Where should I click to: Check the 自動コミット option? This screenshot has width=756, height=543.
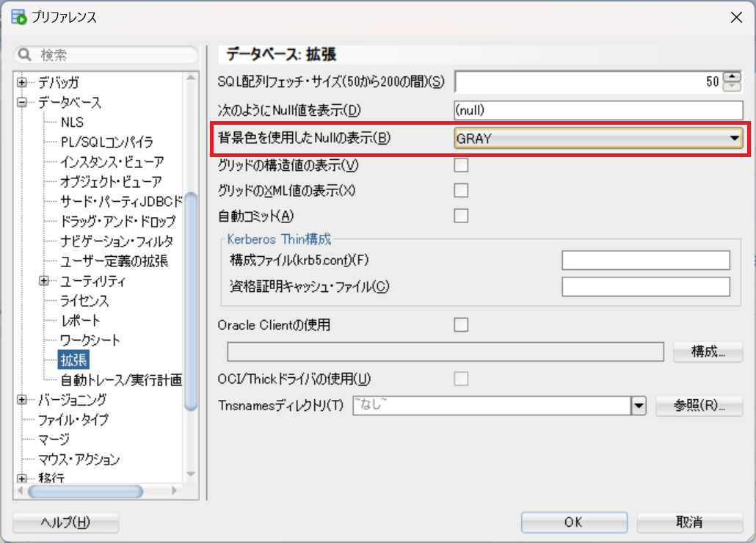(461, 216)
